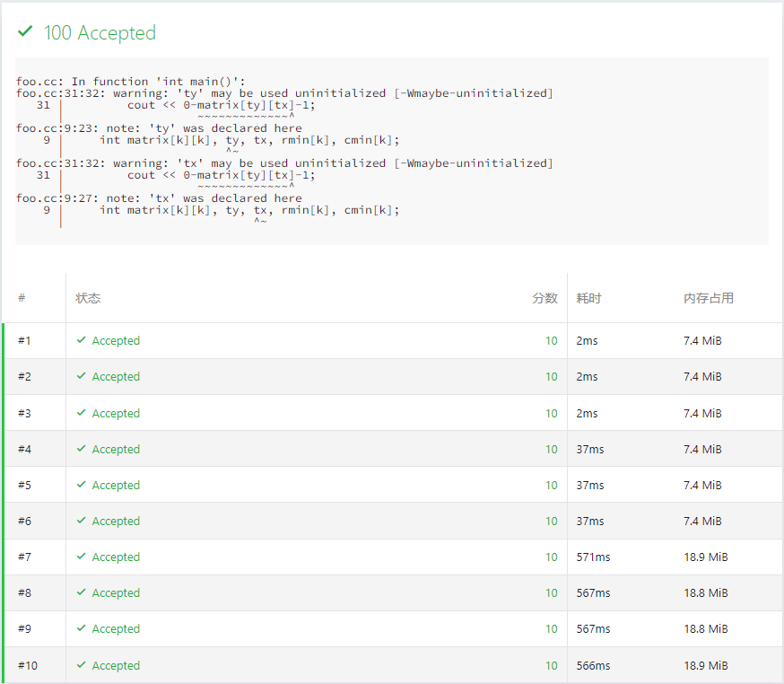Screen dimensions: 784x684
Task: Click the # column header
Action: [22, 298]
